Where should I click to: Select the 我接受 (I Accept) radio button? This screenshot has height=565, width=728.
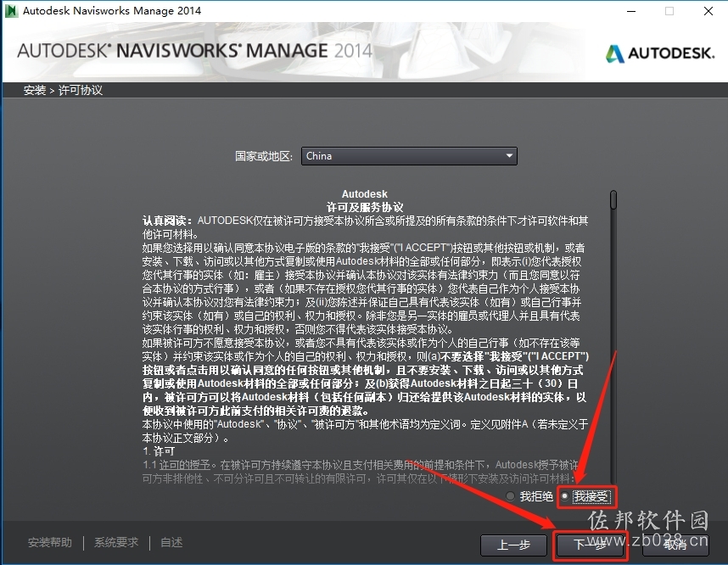pyautogui.click(x=564, y=496)
